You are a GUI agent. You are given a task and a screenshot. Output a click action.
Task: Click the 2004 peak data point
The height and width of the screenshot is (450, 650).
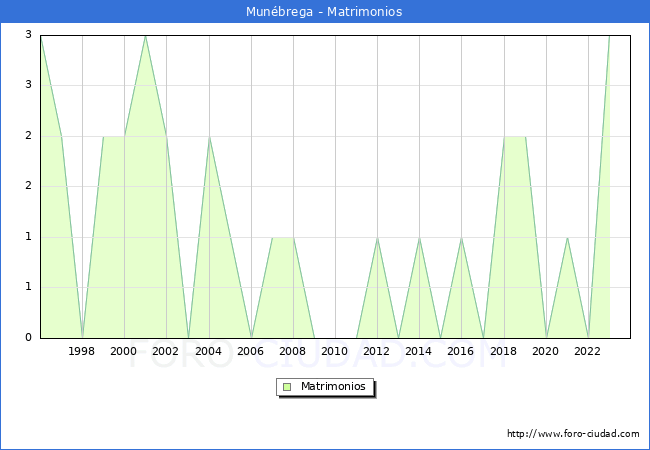209,137
